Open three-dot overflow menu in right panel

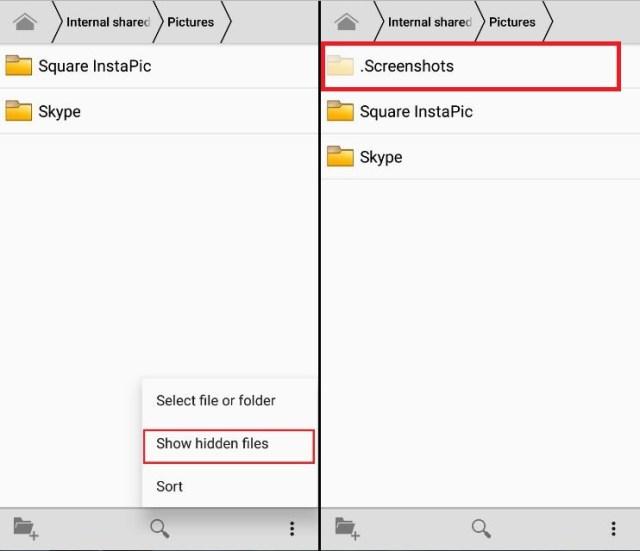(x=613, y=529)
